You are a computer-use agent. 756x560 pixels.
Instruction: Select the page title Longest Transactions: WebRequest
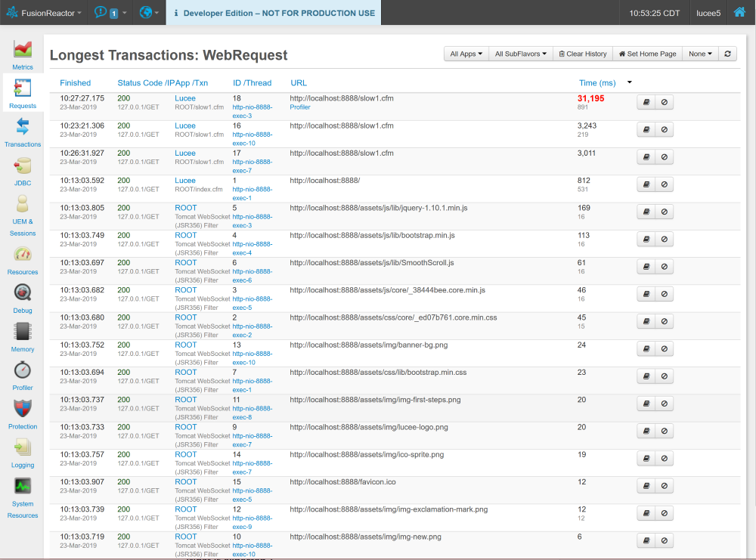coord(169,55)
